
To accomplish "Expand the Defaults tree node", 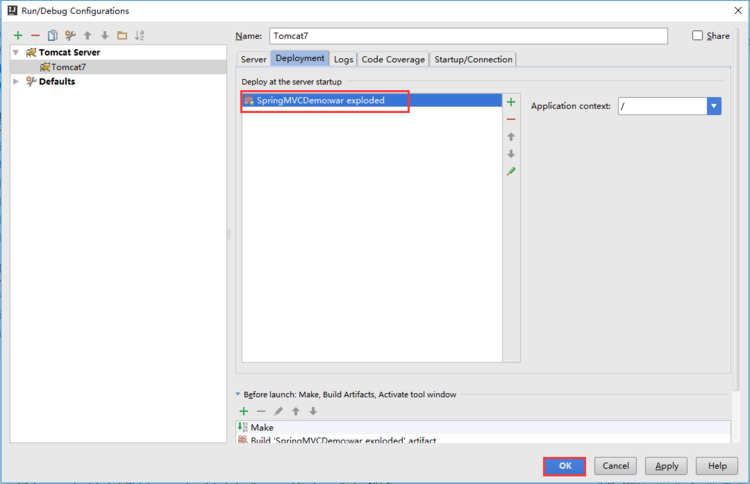I will point(16,81).
